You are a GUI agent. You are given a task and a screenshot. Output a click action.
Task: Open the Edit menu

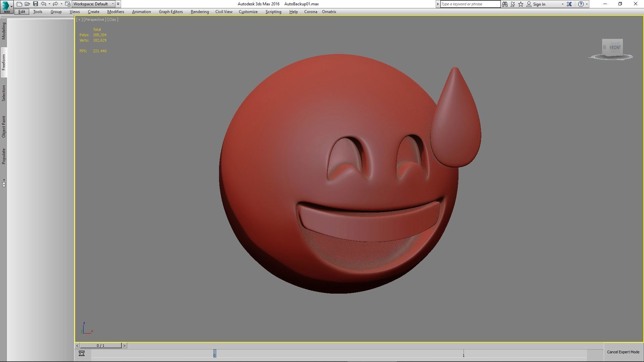[x=22, y=12]
